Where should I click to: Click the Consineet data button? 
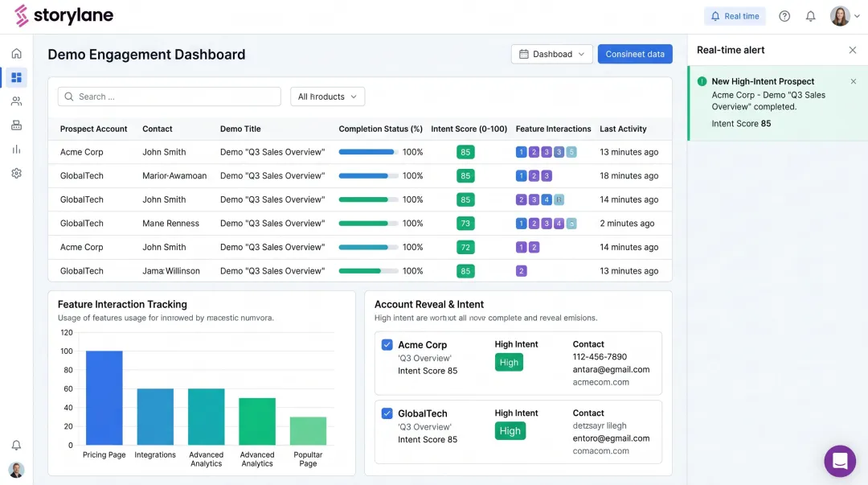[x=635, y=54]
